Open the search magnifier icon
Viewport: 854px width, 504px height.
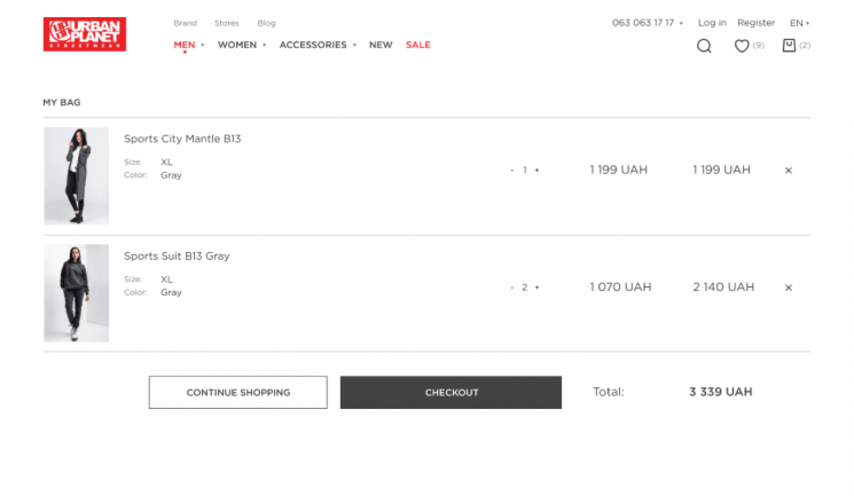coord(704,46)
